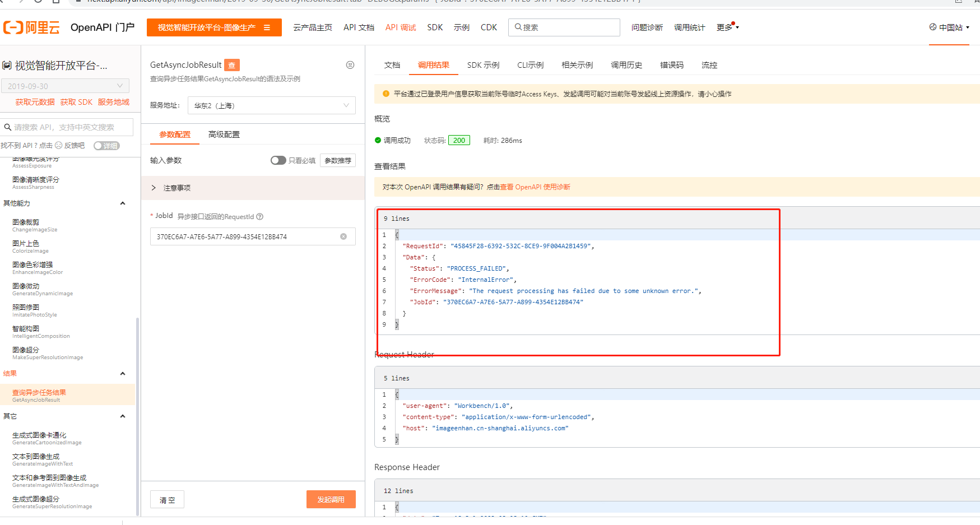Switch to the CLI示例 tab
The height and width of the screenshot is (525, 980).
pyautogui.click(x=530, y=65)
